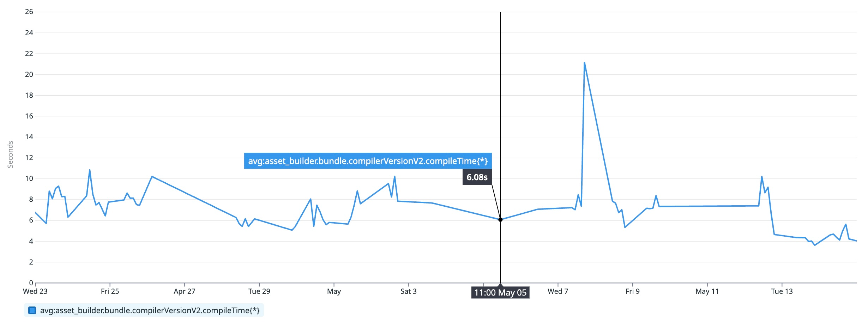This screenshot has width=868, height=328.
Task: Click the Fri 9 x-axis label
Action: coord(632,291)
